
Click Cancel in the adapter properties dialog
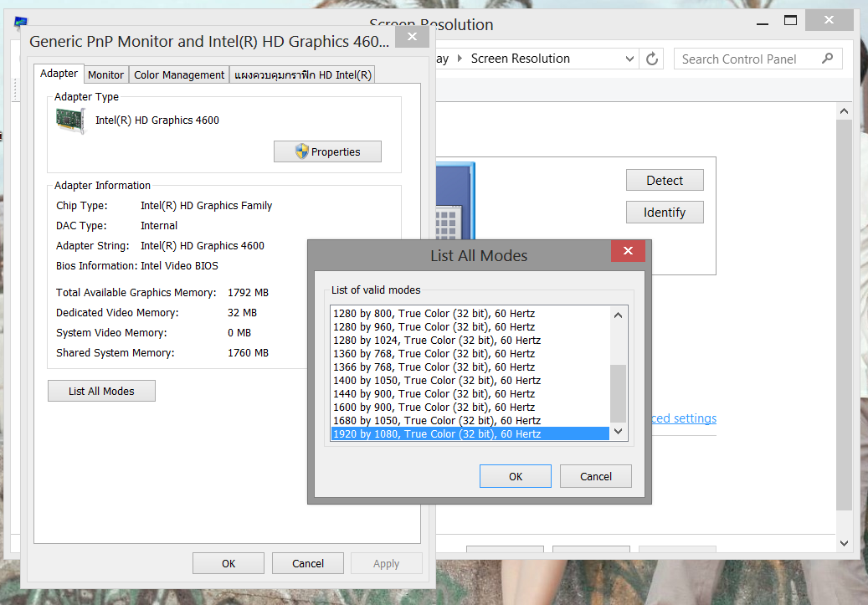pyautogui.click(x=308, y=563)
